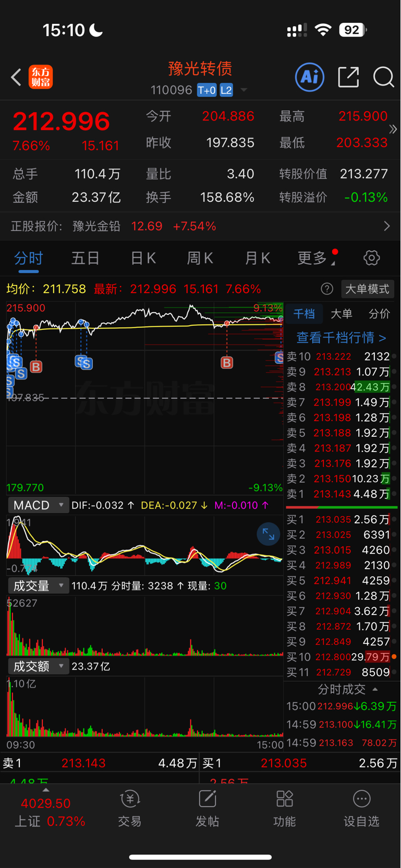This screenshot has height=868, width=401.
Task: Click the 买1 213.035 order row
Action: pos(342,520)
